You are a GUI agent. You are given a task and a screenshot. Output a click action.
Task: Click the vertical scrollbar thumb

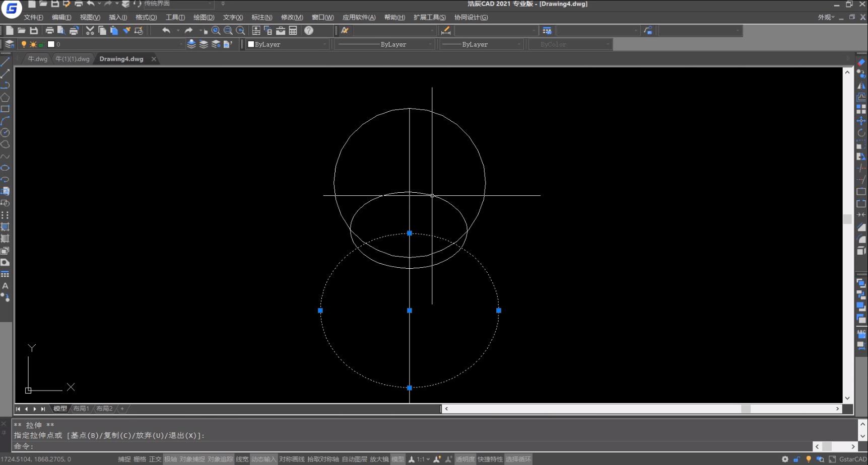pyautogui.click(x=847, y=219)
